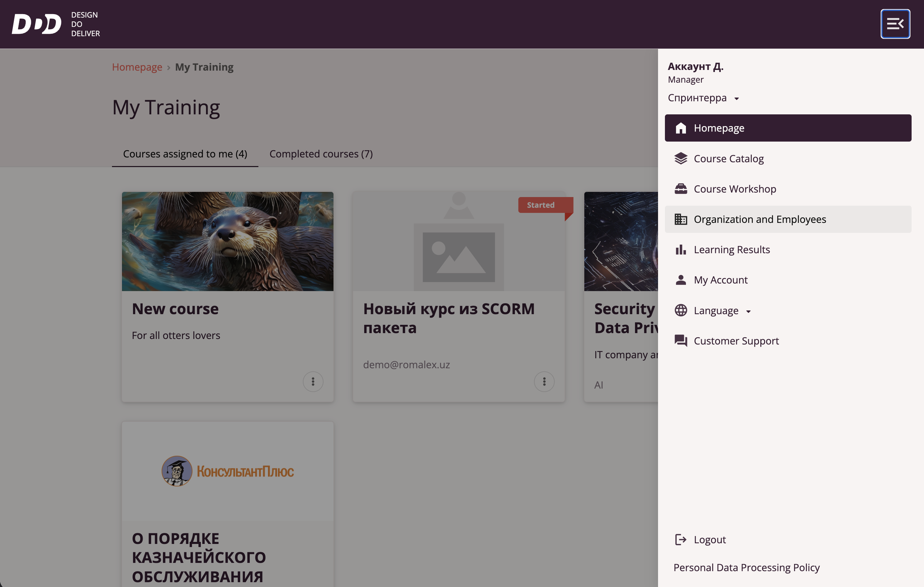Screen dimensions: 924x587
Task: Open Personal Data Processing Policy link
Action: click(746, 567)
